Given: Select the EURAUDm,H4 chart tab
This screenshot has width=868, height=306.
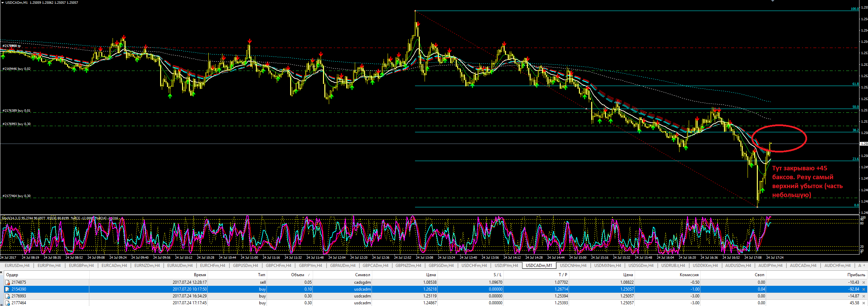Looking at the screenshot, I should click(x=180, y=266).
